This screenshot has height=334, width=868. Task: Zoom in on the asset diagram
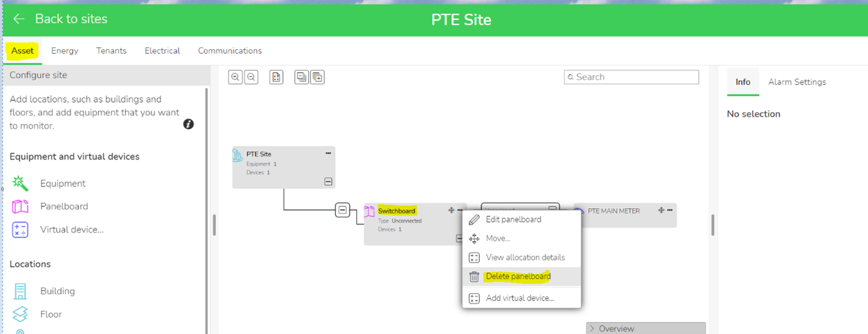[235, 77]
